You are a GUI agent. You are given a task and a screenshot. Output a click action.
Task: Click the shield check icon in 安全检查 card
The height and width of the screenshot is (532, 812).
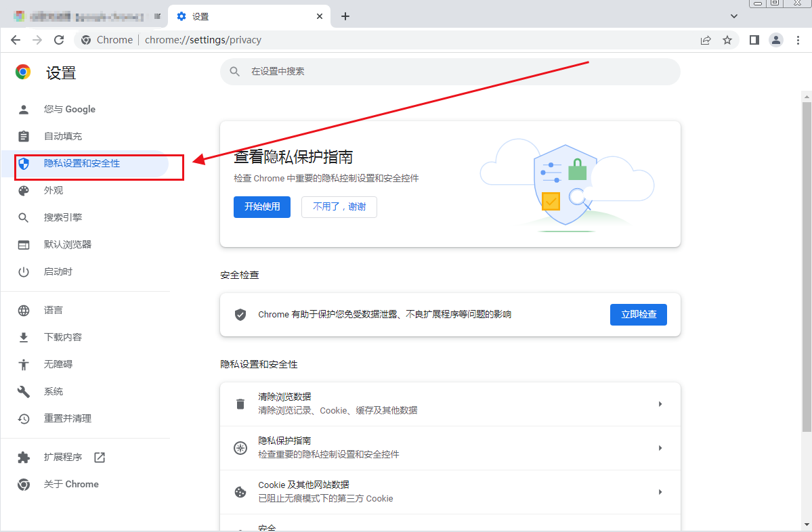pos(240,315)
